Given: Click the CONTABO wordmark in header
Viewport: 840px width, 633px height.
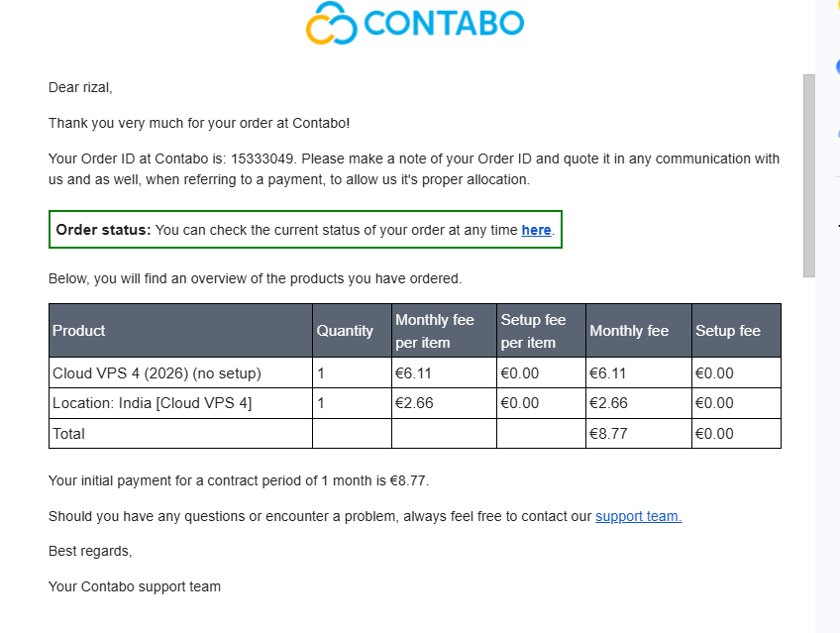Looking at the screenshot, I should 444,23.
